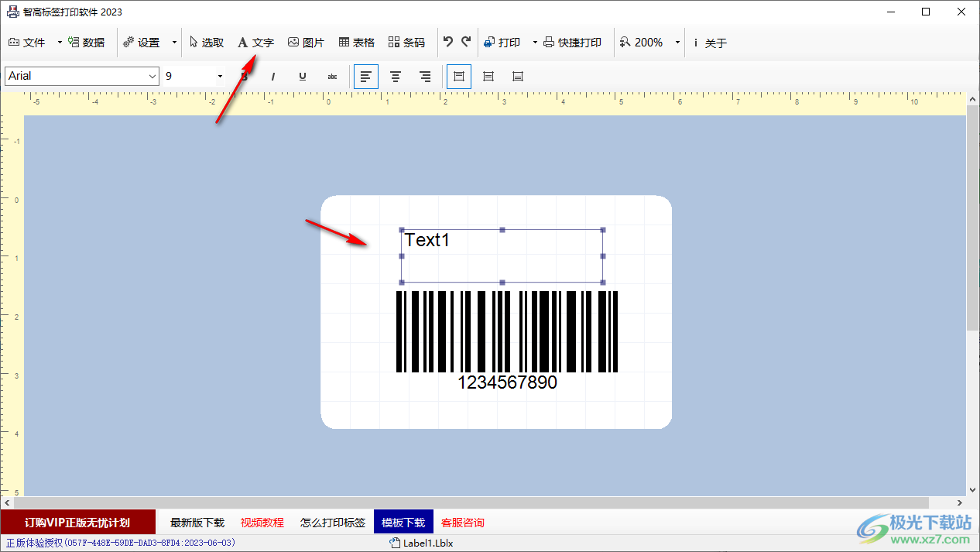Click the vertical scrollbar thumb
The height and width of the screenshot is (552, 980).
973,218
